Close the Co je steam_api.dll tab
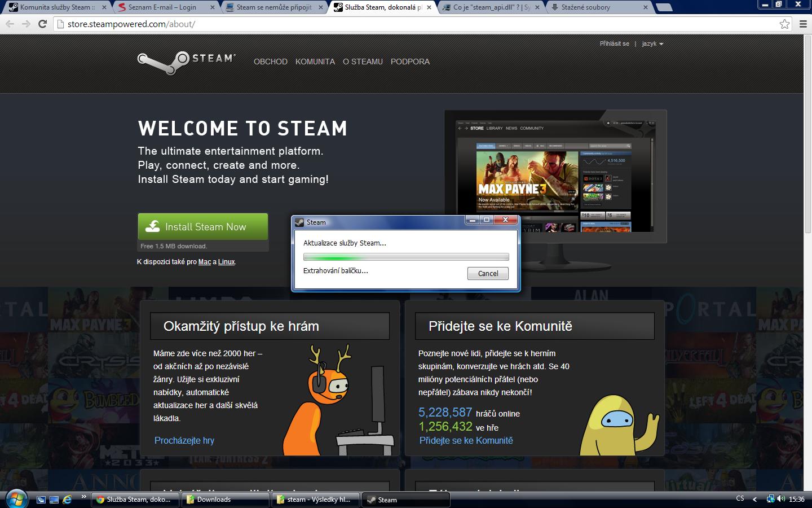This screenshot has width=812, height=508. (x=537, y=7)
